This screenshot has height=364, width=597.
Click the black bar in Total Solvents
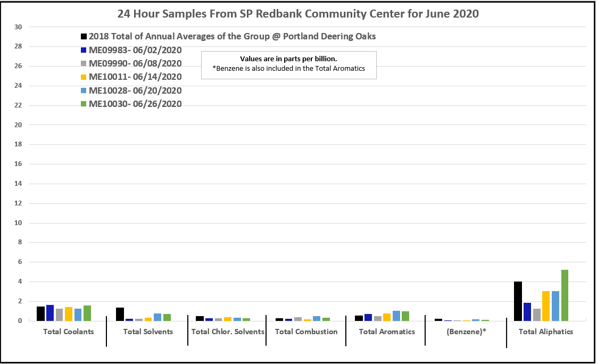click(x=120, y=314)
